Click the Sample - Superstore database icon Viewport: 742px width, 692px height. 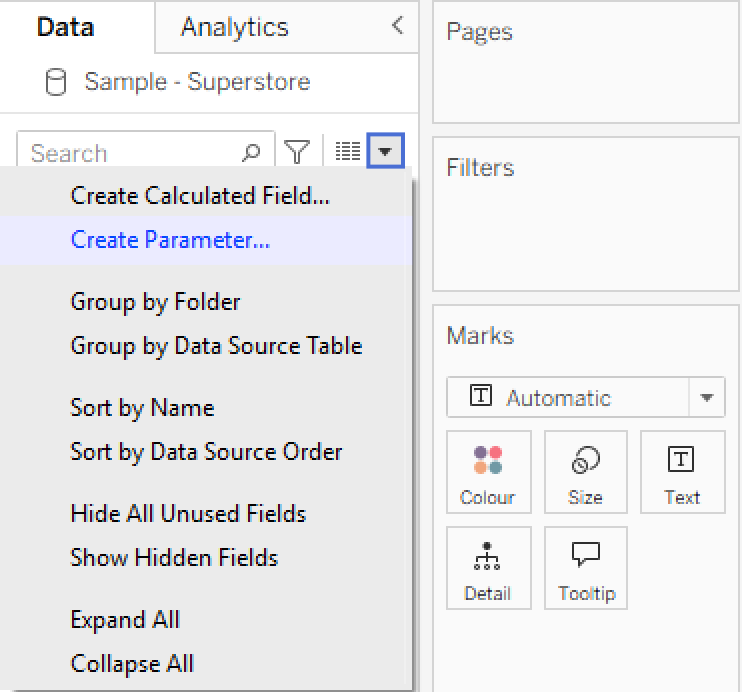point(56,82)
